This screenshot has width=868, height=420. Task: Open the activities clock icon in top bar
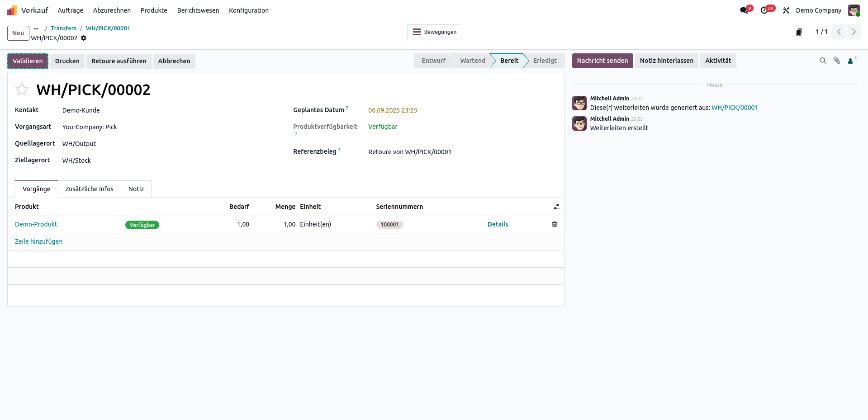(764, 10)
